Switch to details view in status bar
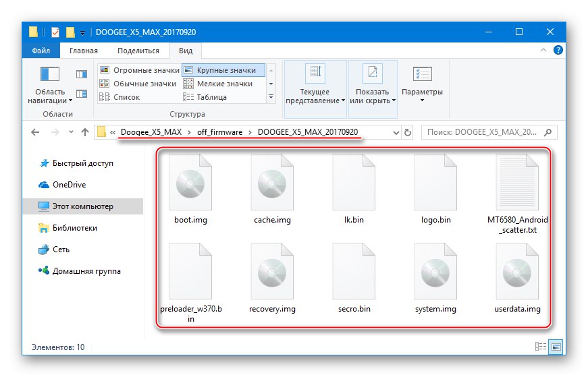The image size is (588, 377). pos(540,347)
